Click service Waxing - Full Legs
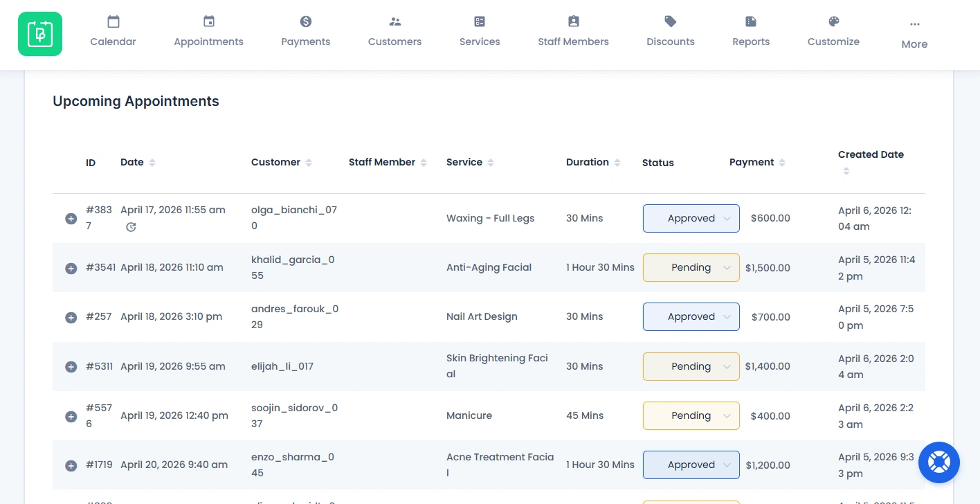 pos(491,218)
